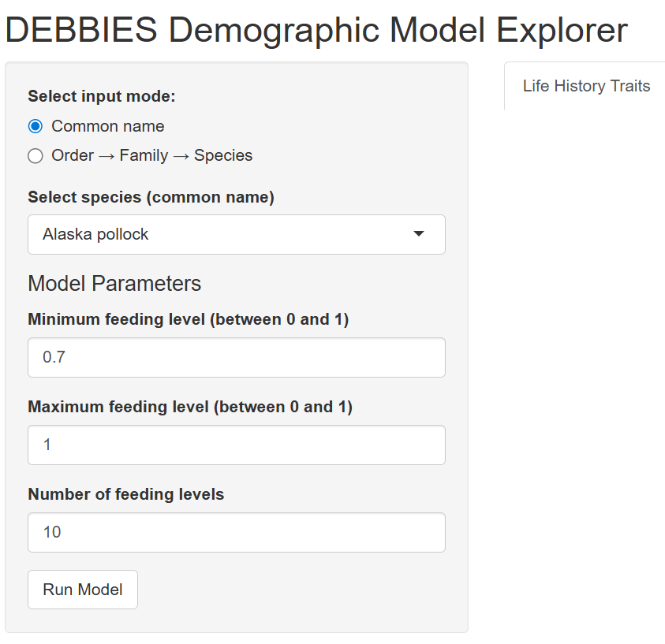Viewport: 665px width, 644px height.
Task: Click the Model Parameters heading
Action: pos(114,283)
